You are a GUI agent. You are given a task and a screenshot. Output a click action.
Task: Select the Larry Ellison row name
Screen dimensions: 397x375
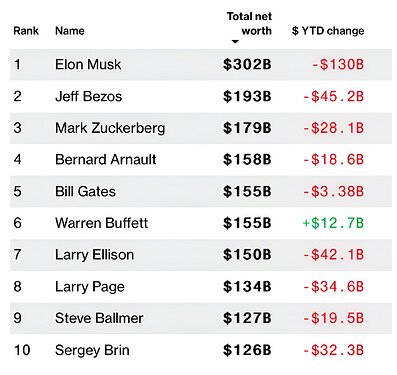94,255
